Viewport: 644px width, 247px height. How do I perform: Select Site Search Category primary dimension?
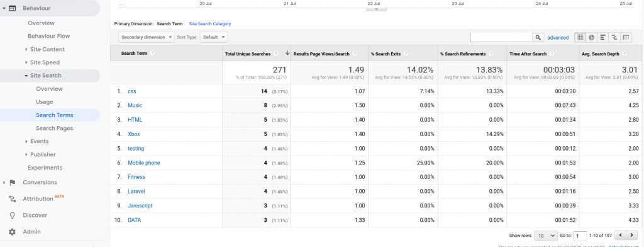coord(210,24)
